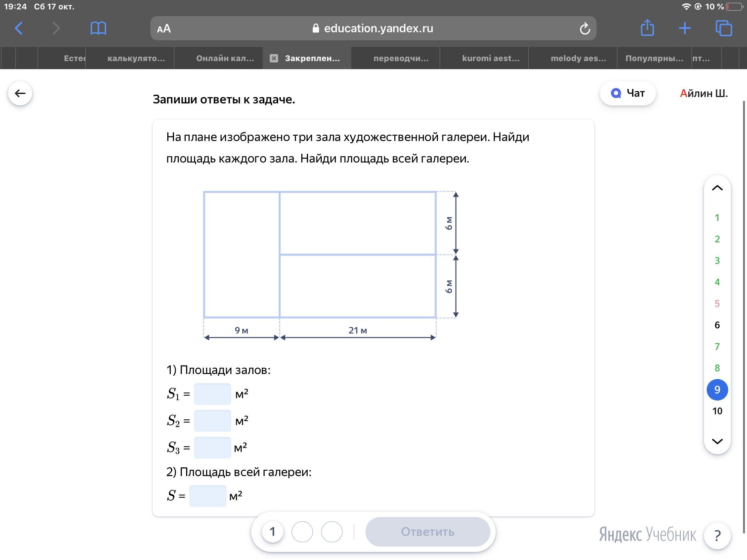Select the second empty attempt circle

point(302,532)
